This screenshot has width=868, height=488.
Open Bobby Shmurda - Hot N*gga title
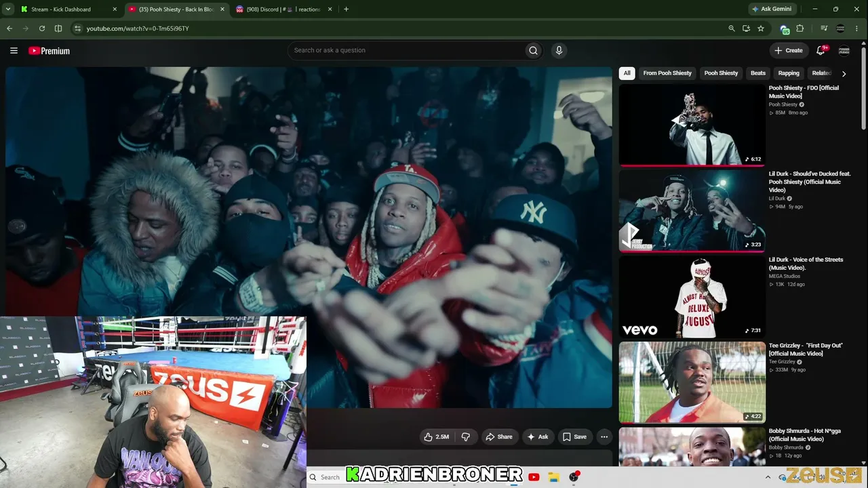pyautogui.click(x=804, y=435)
